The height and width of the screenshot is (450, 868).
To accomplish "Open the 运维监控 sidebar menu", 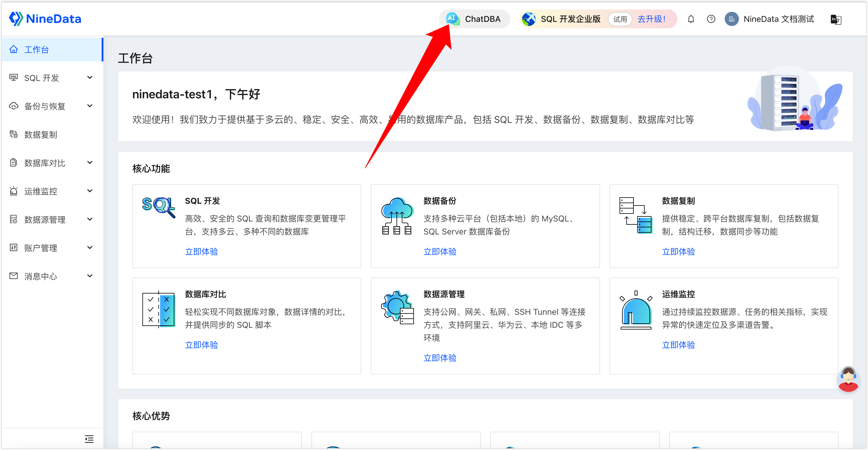I will [x=52, y=191].
